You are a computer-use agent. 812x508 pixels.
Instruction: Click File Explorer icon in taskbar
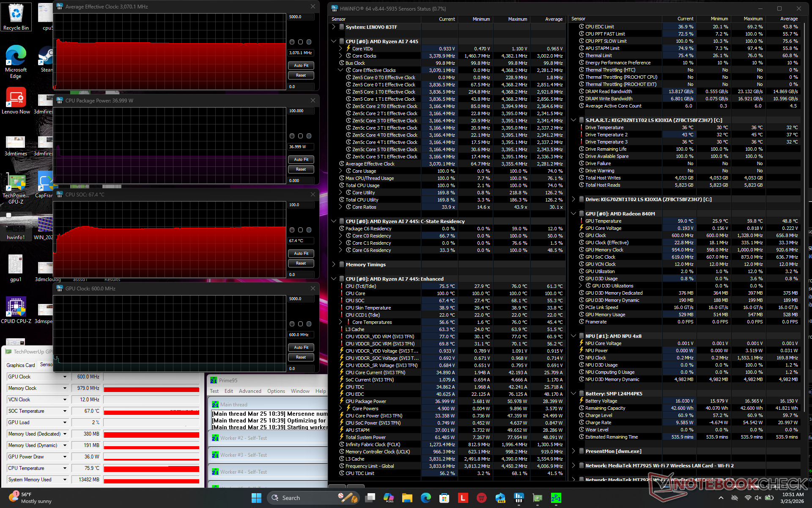407,498
